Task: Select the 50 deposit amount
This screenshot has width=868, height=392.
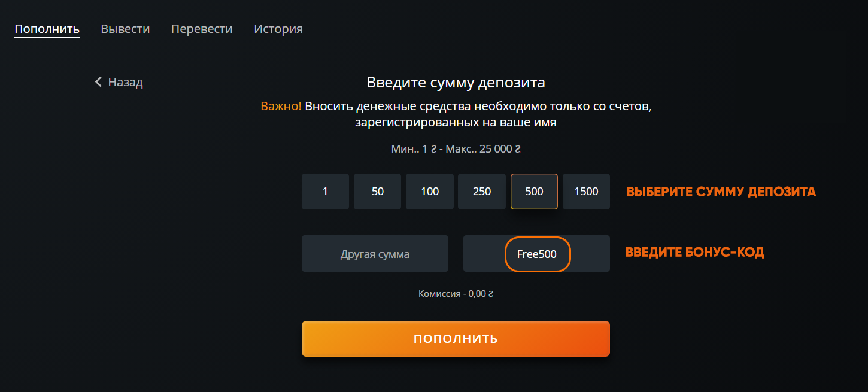Action: point(377,192)
